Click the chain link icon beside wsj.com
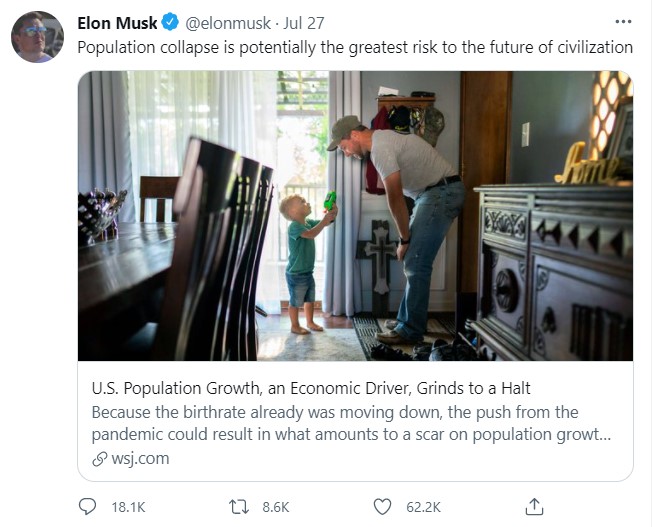This screenshot has height=527, width=655. point(99,459)
